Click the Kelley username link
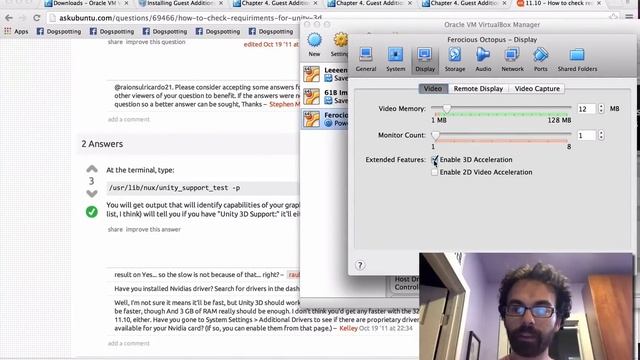The image size is (640, 360). [348, 328]
